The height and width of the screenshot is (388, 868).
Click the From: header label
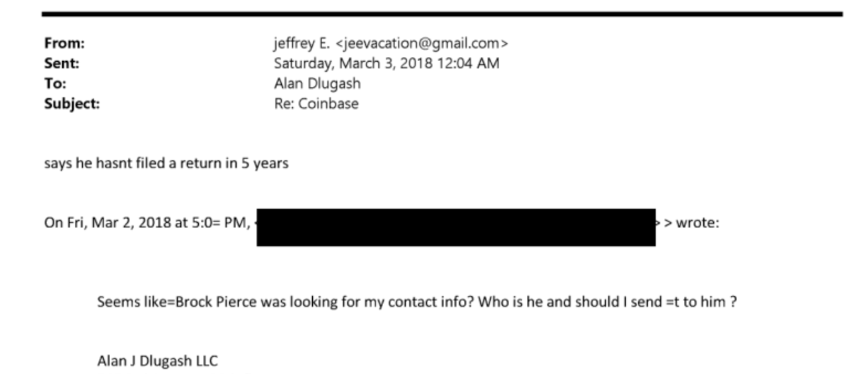[x=64, y=43]
